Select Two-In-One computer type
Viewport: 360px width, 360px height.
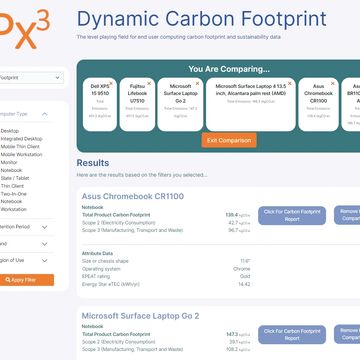coord(14,194)
